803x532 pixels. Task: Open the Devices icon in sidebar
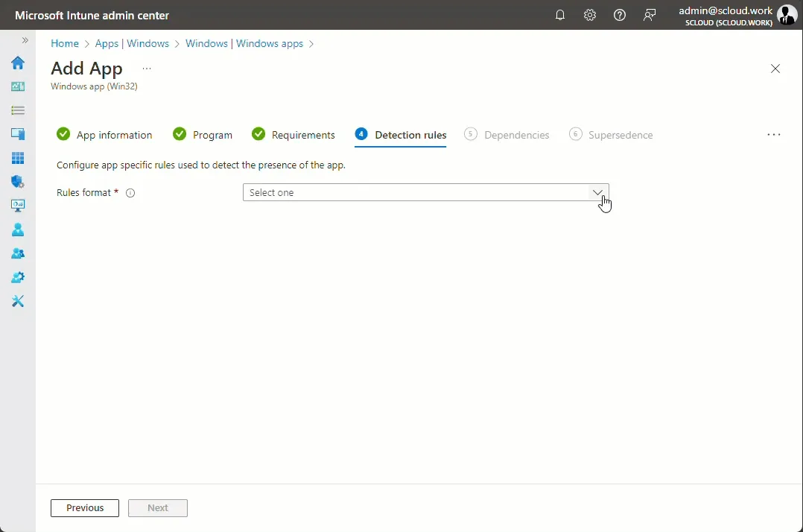pos(18,134)
